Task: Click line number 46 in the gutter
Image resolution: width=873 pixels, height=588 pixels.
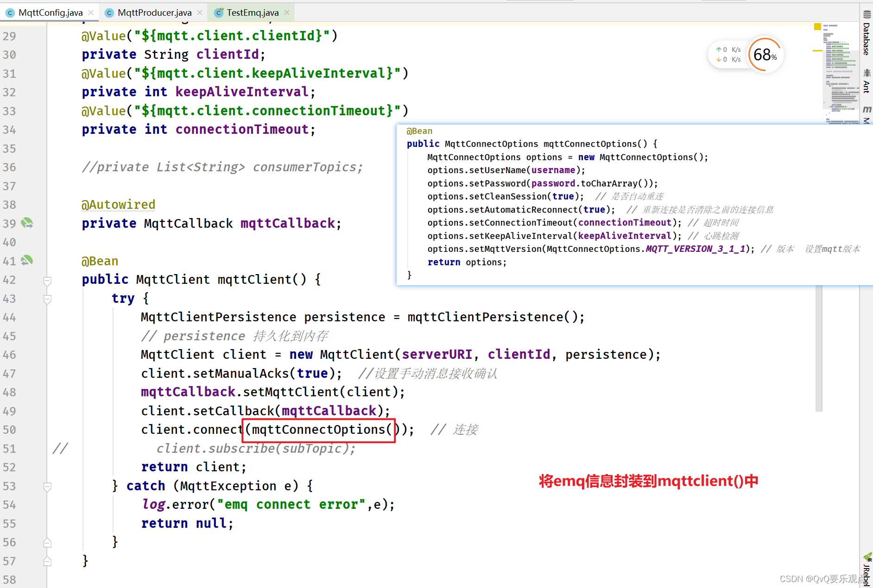Action: [x=9, y=355]
